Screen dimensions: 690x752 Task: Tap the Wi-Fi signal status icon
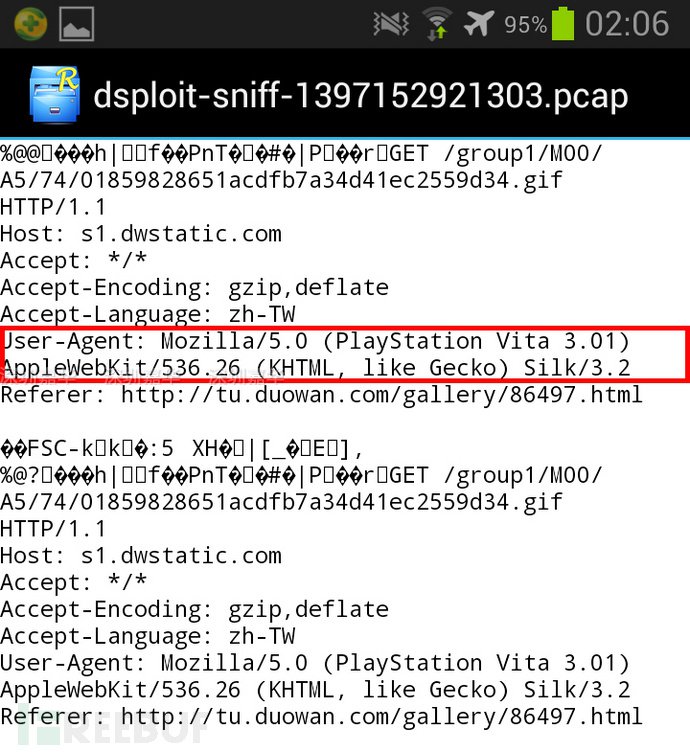tap(437, 24)
